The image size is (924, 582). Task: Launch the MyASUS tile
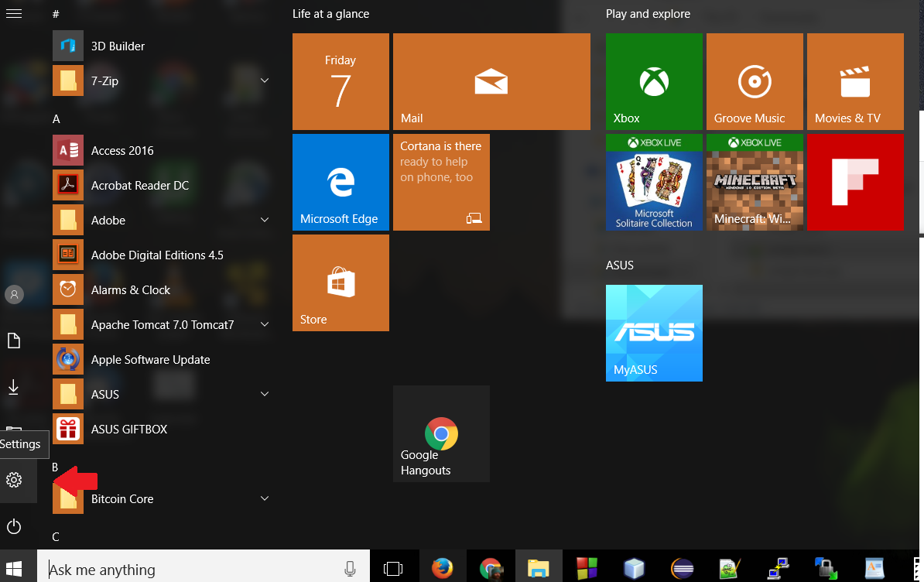pos(654,333)
